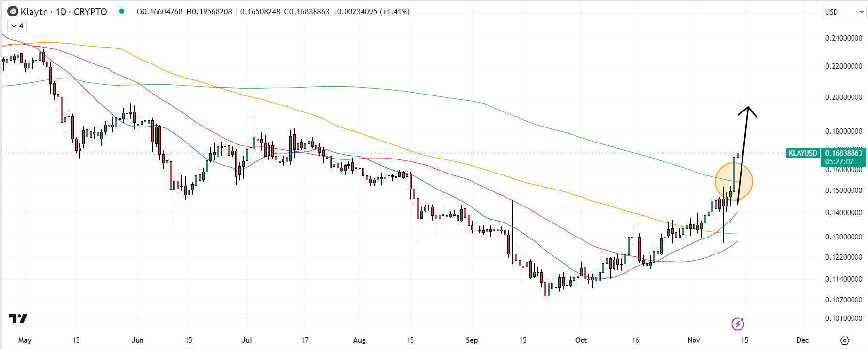The image size is (868, 349).
Task: Click the 17 date label in July
Action: (x=305, y=340)
